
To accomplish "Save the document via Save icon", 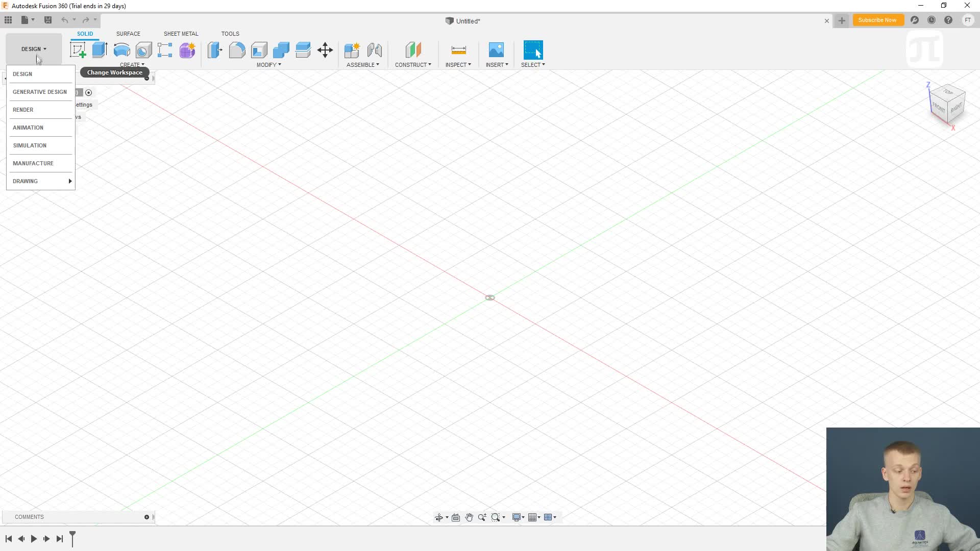I will coord(48,20).
